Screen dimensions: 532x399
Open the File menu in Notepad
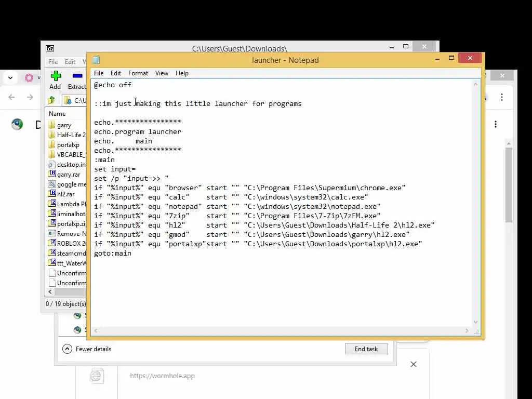[99, 73]
